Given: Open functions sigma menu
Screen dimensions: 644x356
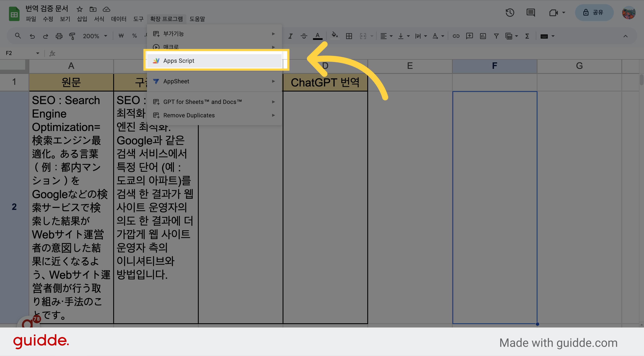Looking at the screenshot, I should pos(527,36).
